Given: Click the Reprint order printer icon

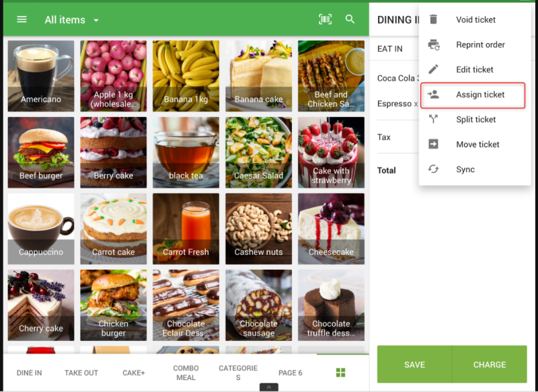Looking at the screenshot, I should click(x=434, y=44).
